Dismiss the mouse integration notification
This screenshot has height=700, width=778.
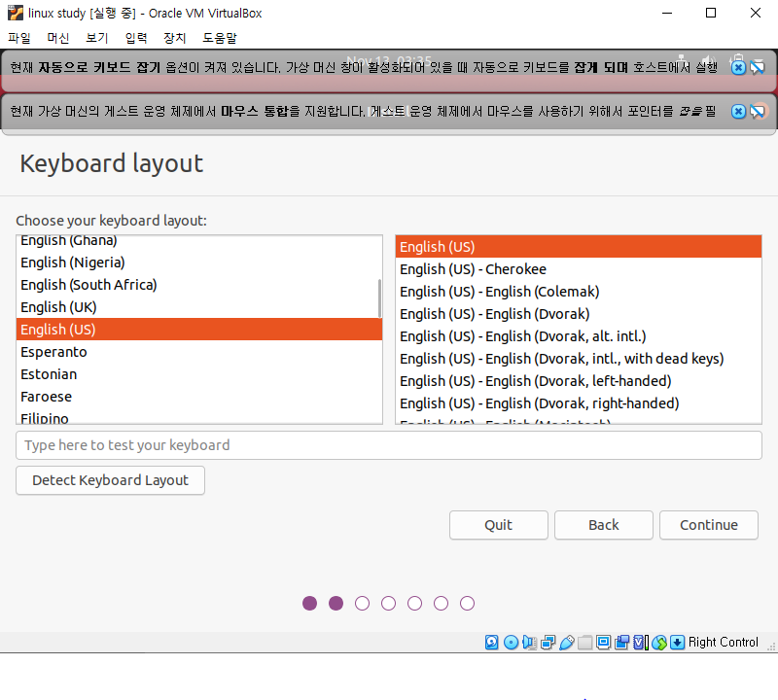tap(738, 112)
